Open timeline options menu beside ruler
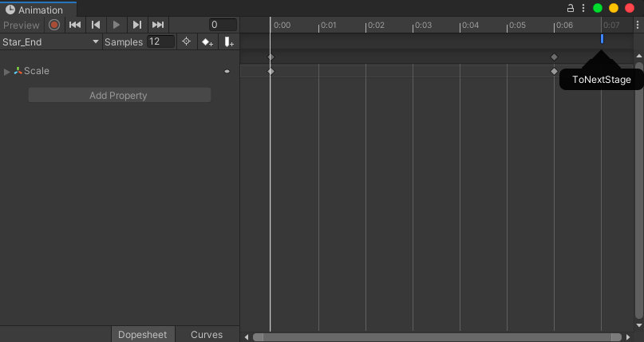This screenshot has width=644, height=342. (x=638, y=25)
